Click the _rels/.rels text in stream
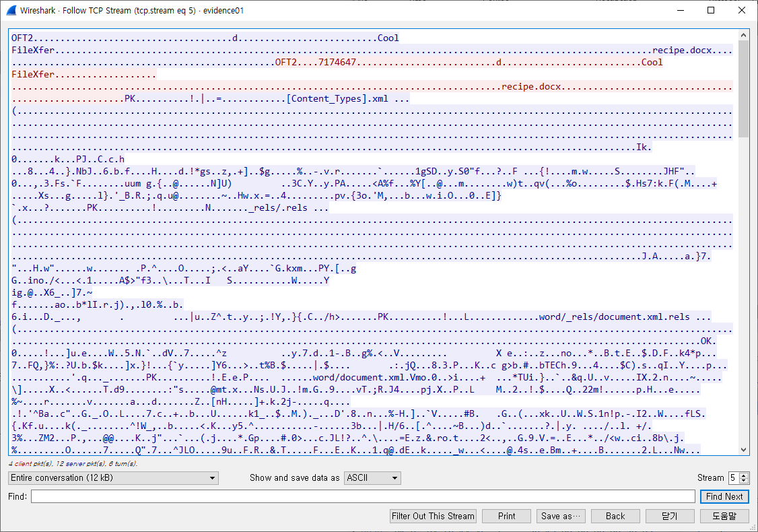This screenshot has height=532, width=758. [x=278, y=208]
